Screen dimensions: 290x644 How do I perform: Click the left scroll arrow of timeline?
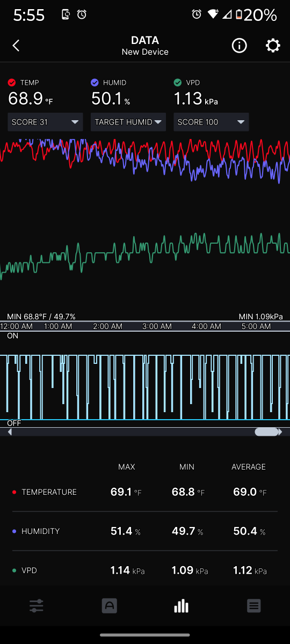pyautogui.click(x=10, y=432)
